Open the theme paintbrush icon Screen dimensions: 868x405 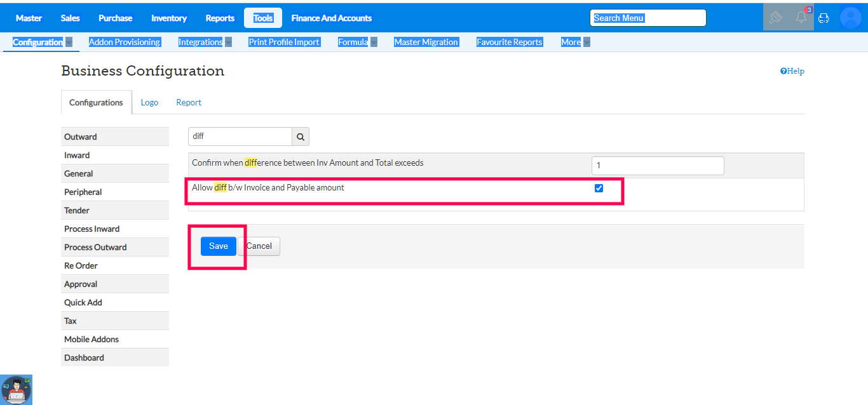(x=775, y=18)
